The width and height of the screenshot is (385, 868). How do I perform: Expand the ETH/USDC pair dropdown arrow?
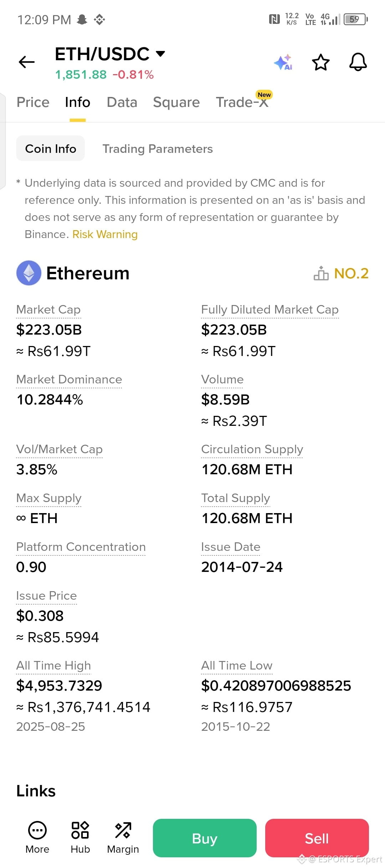pos(161,54)
